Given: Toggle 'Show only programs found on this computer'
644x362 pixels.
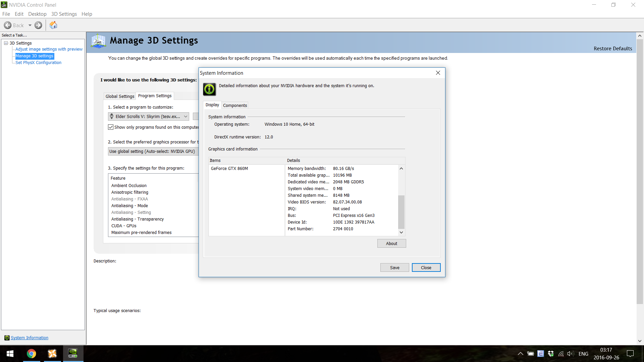Looking at the screenshot, I should click(x=111, y=127).
